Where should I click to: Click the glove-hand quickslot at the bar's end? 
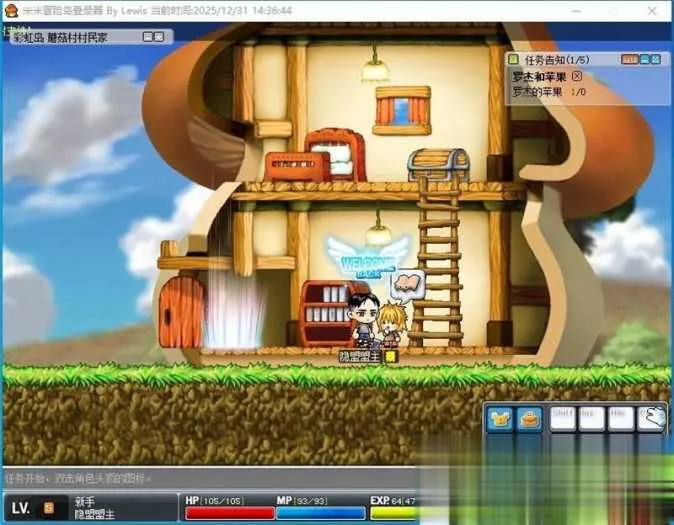click(x=652, y=418)
